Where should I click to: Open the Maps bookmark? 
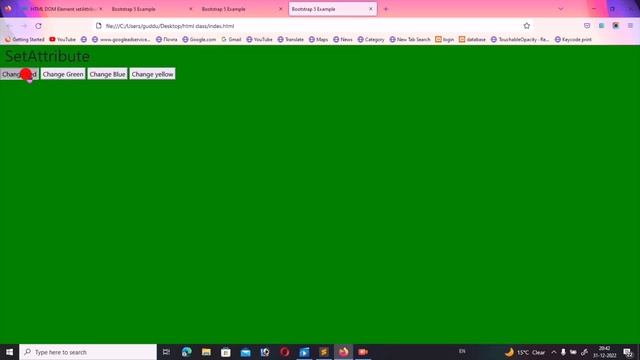(318, 40)
